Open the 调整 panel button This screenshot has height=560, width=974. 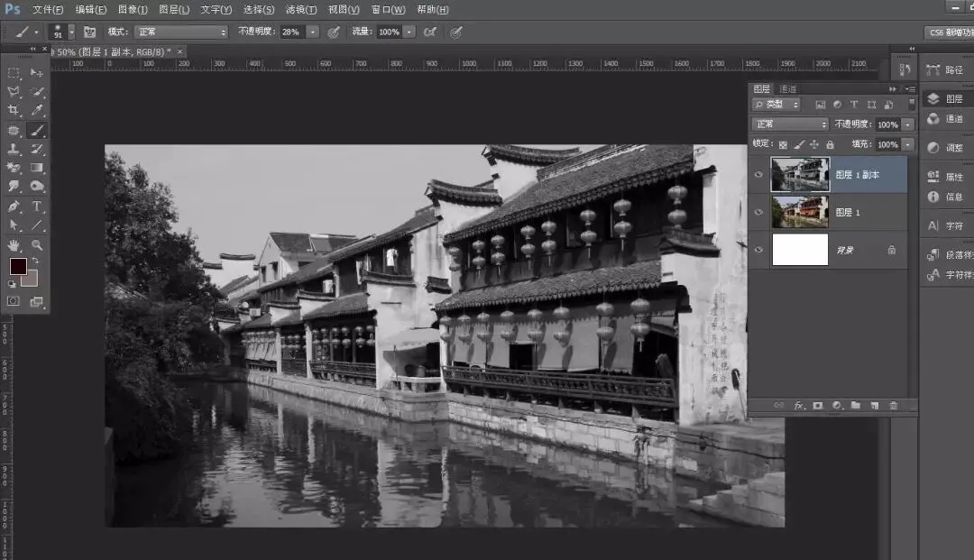click(944, 148)
